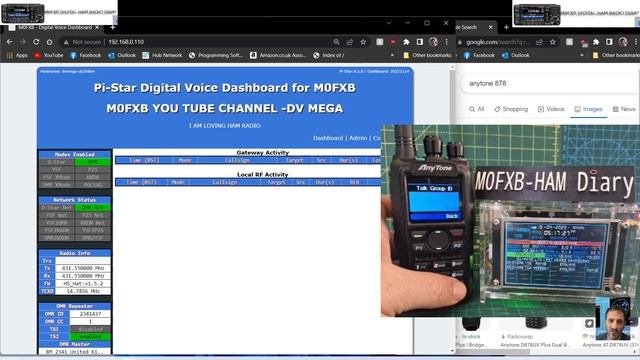This screenshot has width=640, height=360.
Task: Open the tab search chevron in Pi-Star window
Action: (388, 23)
